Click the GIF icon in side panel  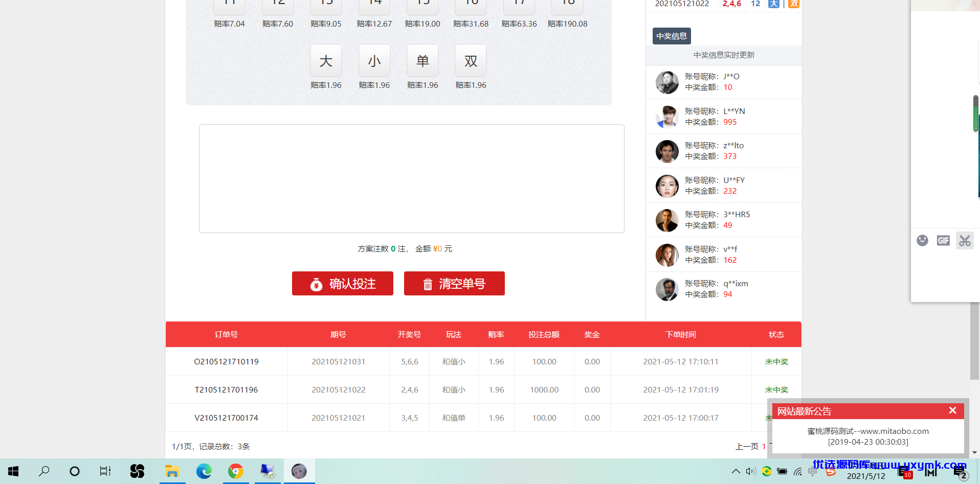(x=943, y=240)
